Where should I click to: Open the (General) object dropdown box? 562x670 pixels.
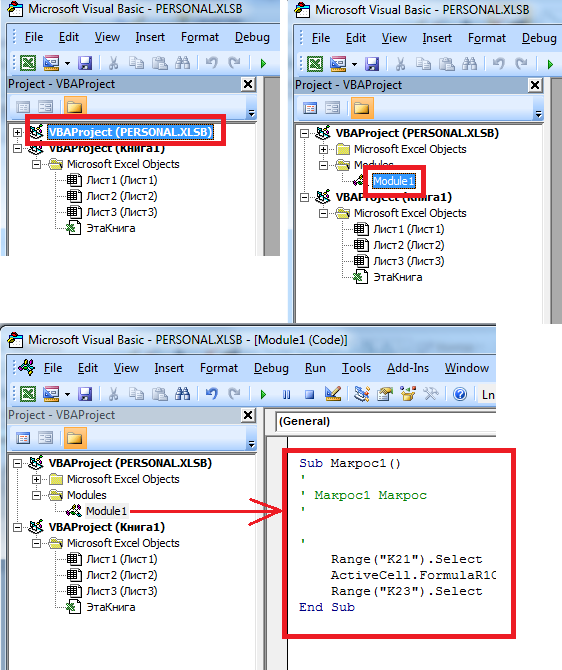pos(385,421)
